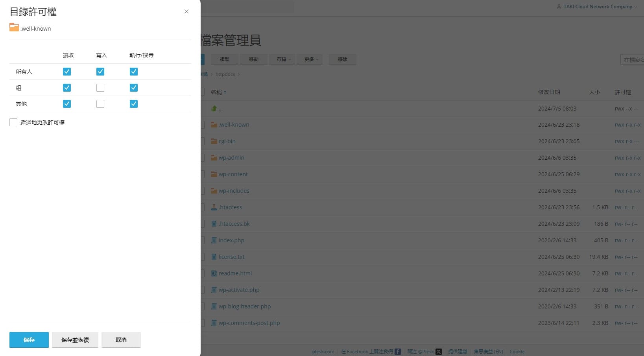Click the cgi-bin folder icon
644x356 pixels.
214,141
